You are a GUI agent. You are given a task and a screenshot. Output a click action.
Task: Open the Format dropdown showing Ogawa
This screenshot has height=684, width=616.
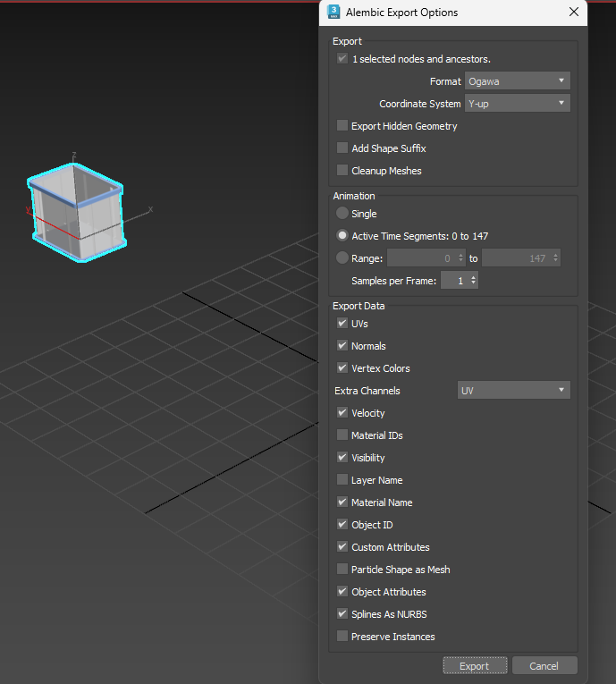click(517, 81)
